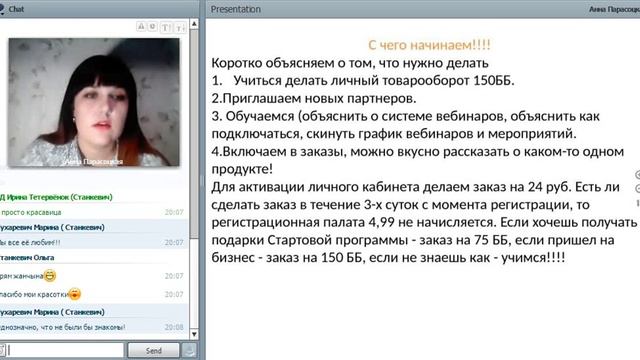
Task: Click the presenter webcam video
Action: tap(94, 102)
